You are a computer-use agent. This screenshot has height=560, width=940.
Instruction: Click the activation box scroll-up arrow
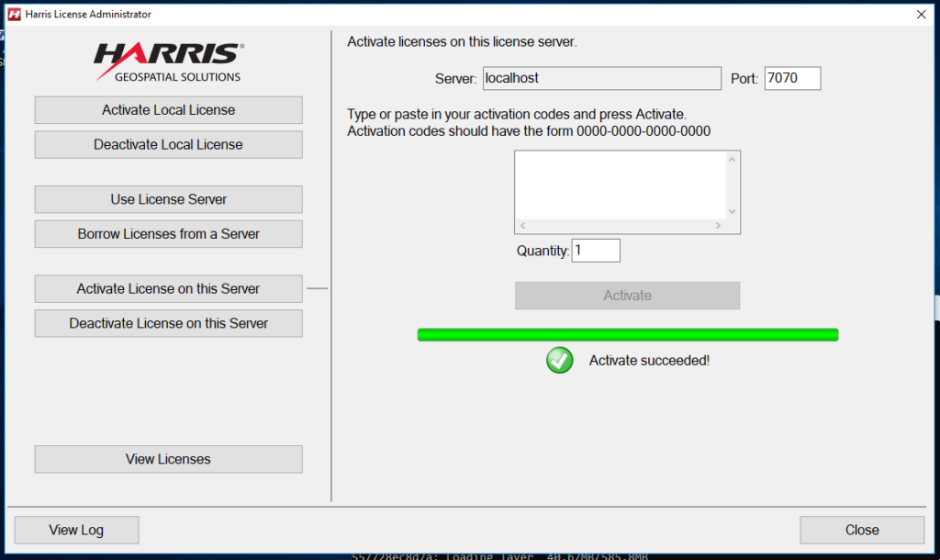pos(732,160)
